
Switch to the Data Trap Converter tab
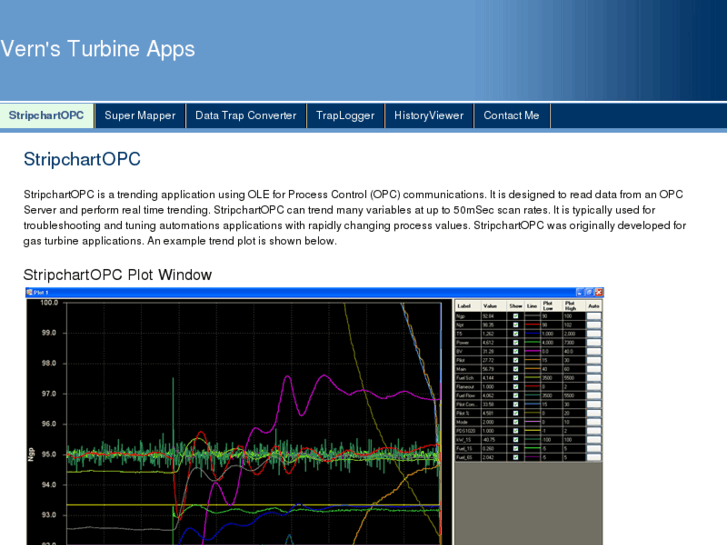(245, 116)
